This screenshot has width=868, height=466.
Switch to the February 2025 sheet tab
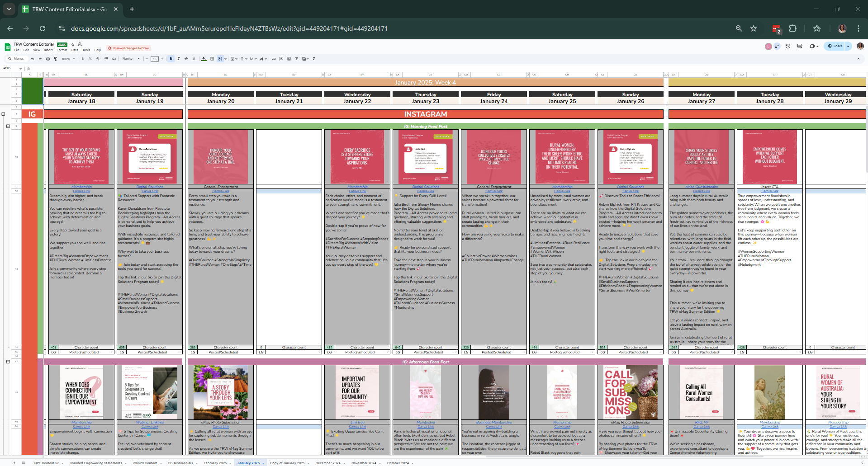[x=217, y=463]
